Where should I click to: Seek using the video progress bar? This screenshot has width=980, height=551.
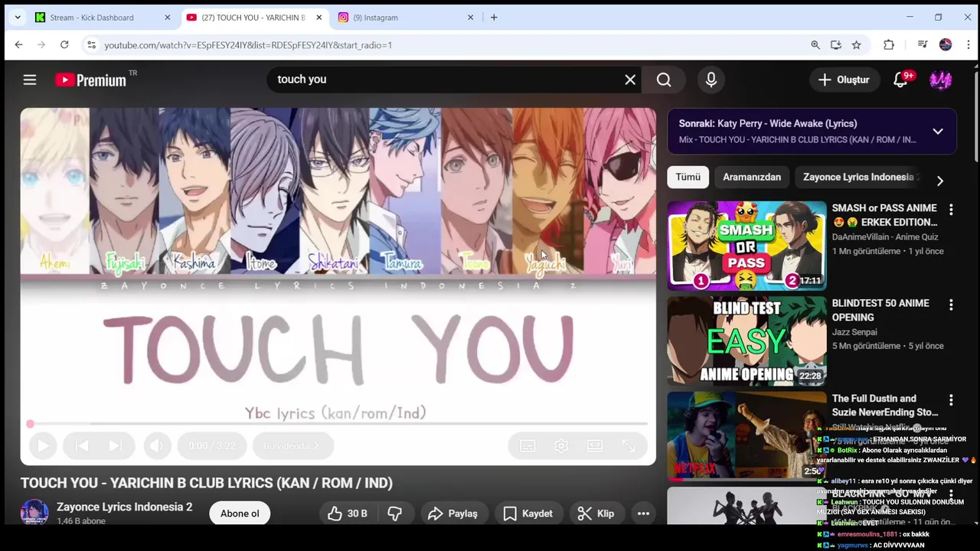click(338, 423)
